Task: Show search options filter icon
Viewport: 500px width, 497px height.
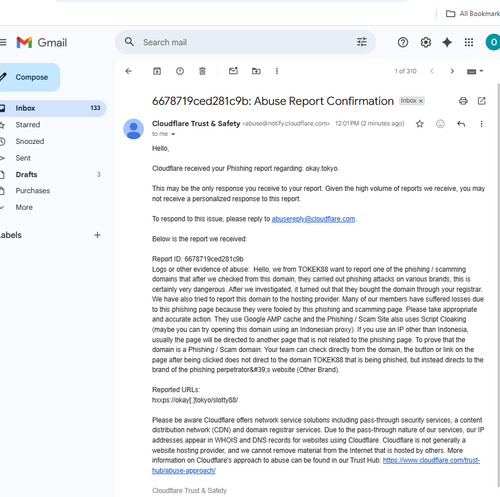Action: pyautogui.click(x=362, y=42)
